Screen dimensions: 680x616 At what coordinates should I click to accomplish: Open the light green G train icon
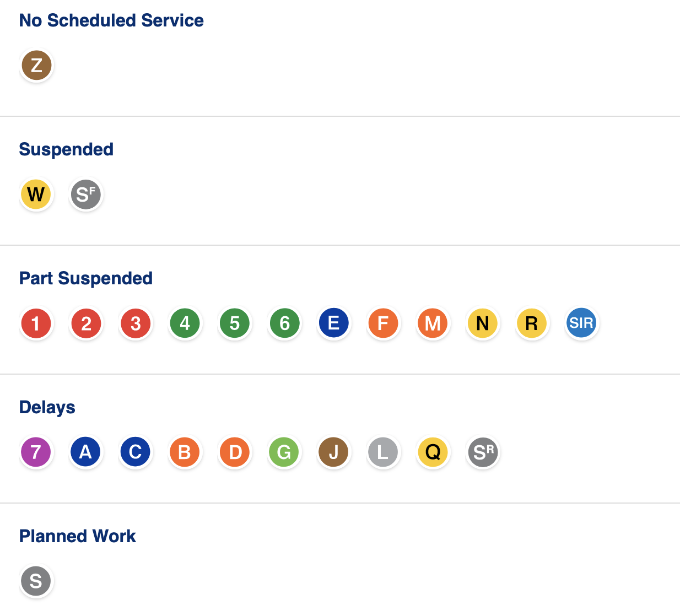(x=284, y=452)
